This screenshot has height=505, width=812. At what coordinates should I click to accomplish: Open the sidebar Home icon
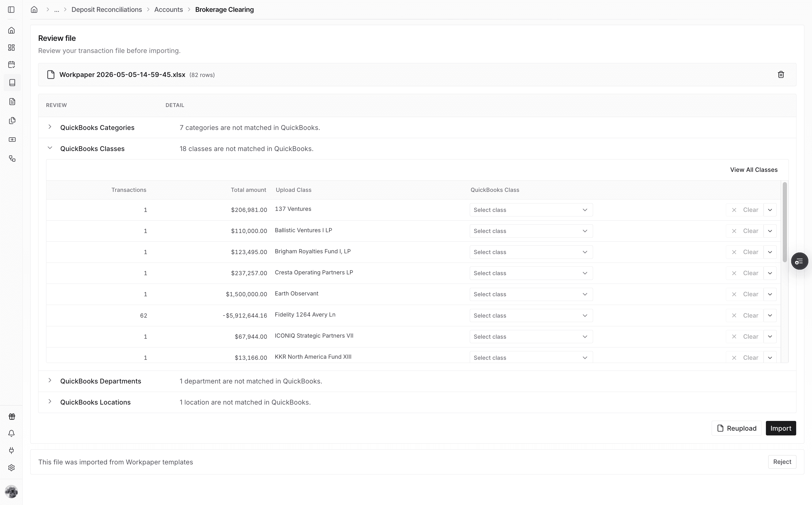click(x=11, y=30)
